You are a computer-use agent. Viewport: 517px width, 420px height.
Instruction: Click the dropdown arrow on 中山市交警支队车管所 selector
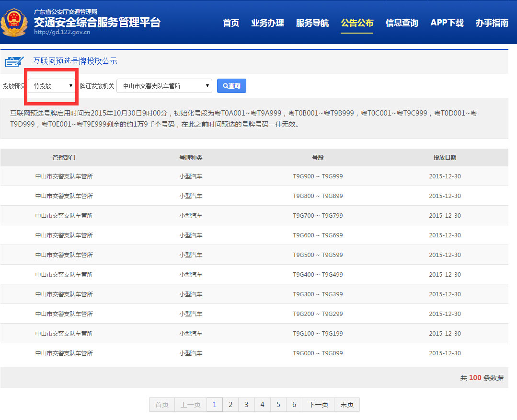click(207, 85)
